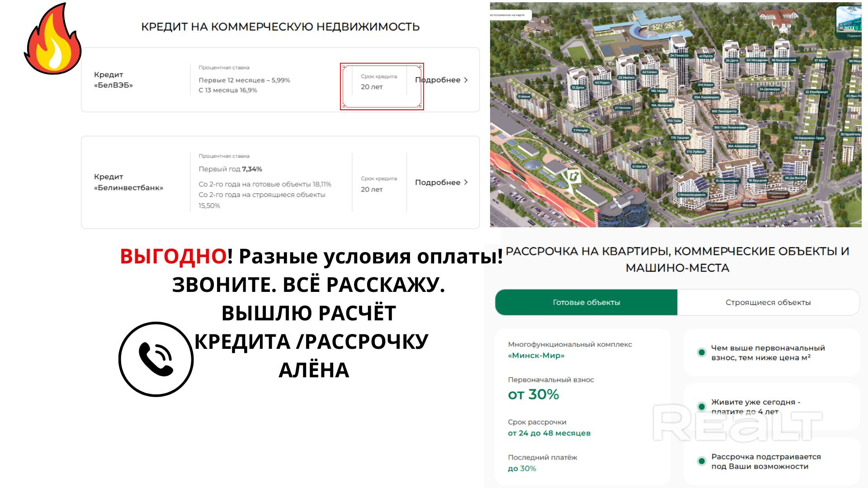Viewport: 868px width, 488px height.
Task: Select the '7 Ренуар' building label
Action: (580, 130)
